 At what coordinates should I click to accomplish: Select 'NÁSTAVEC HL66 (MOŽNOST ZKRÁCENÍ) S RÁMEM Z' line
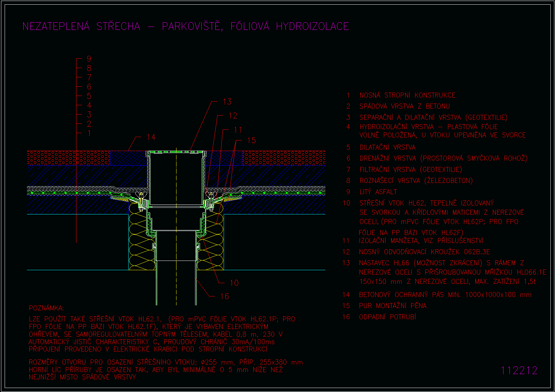[442, 263]
